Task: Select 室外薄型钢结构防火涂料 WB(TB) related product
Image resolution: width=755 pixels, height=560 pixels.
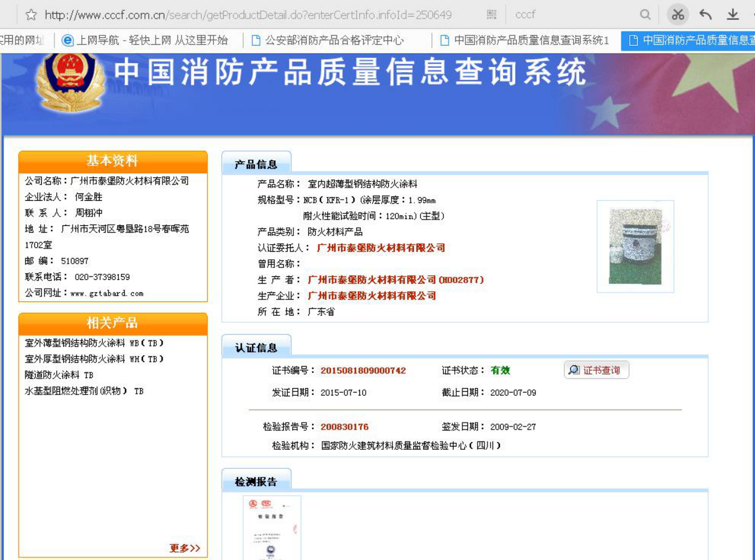Action: (x=94, y=343)
